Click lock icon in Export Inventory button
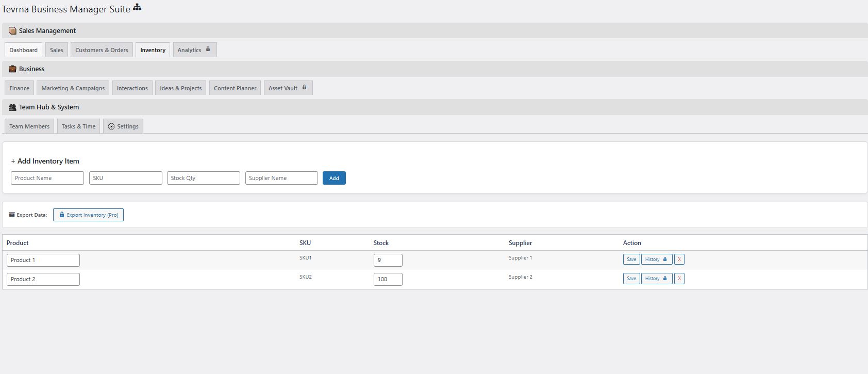 [x=62, y=215]
